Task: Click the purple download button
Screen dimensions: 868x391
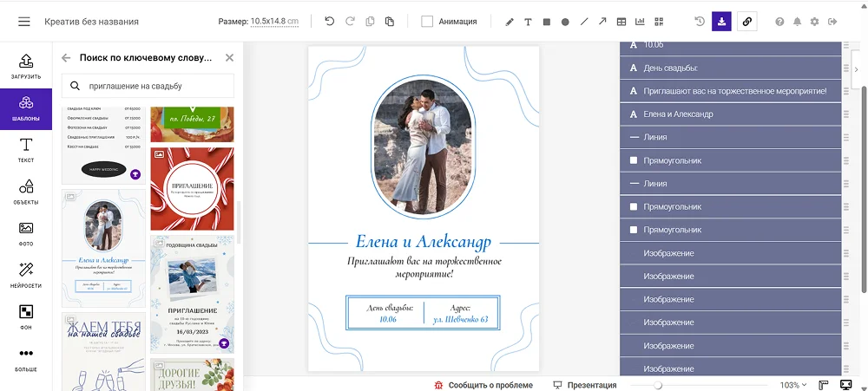Action: pyautogui.click(x=721, y=22)
